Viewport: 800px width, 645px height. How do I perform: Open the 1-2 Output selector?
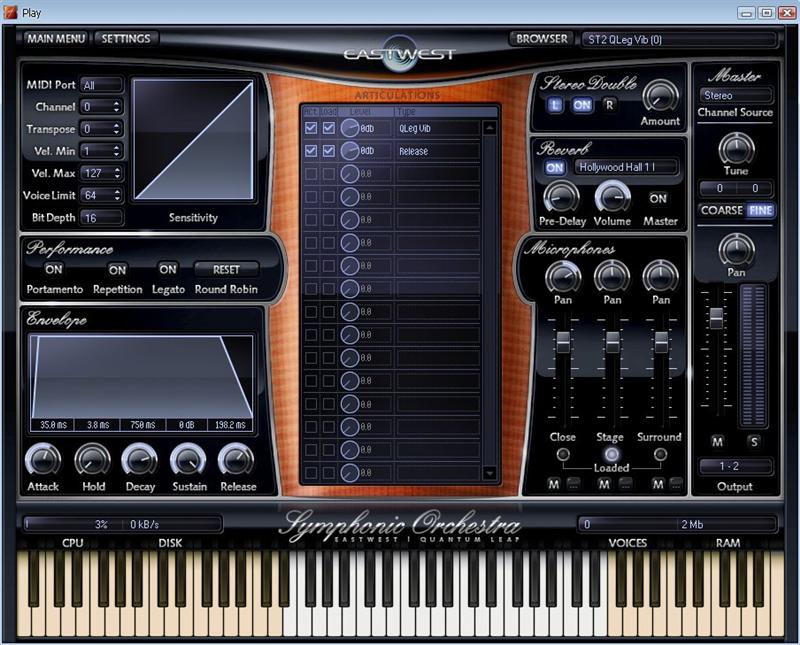(x=735, y=466)
